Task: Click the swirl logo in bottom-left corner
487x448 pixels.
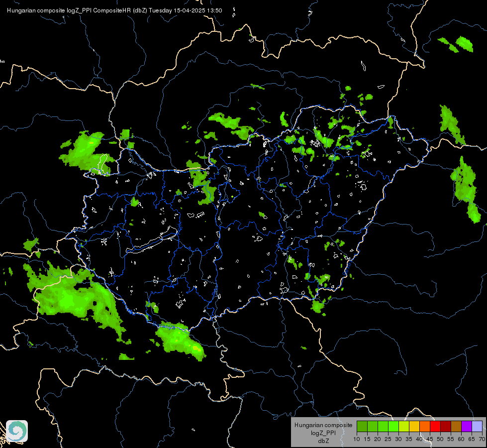Action: coord(17,431)
